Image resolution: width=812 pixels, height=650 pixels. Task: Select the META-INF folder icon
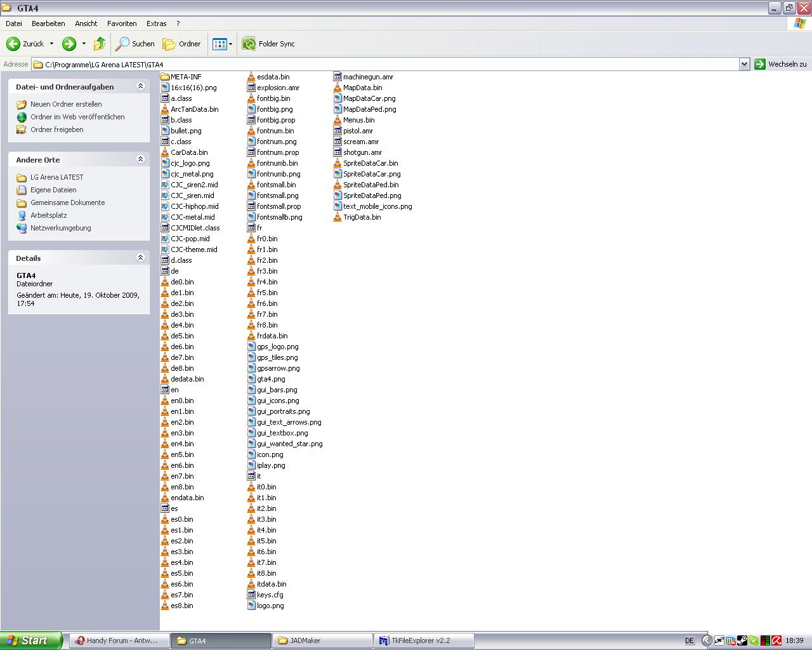click(165, 77)
